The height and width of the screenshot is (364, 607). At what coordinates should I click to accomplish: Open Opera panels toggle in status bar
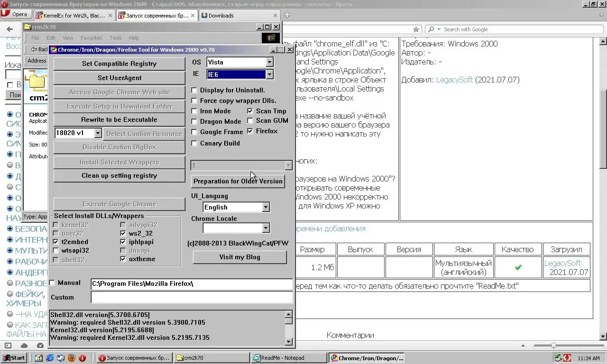(x=8, y=346)
